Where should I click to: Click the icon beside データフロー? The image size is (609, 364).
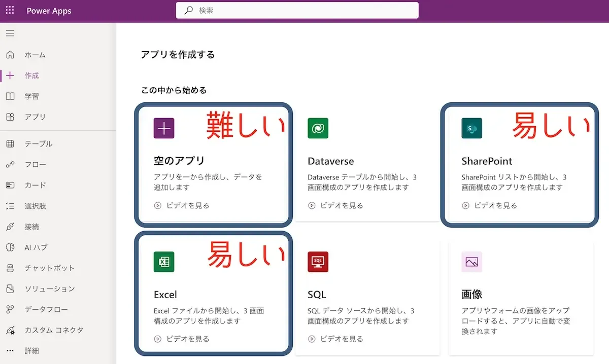(10, 310)
